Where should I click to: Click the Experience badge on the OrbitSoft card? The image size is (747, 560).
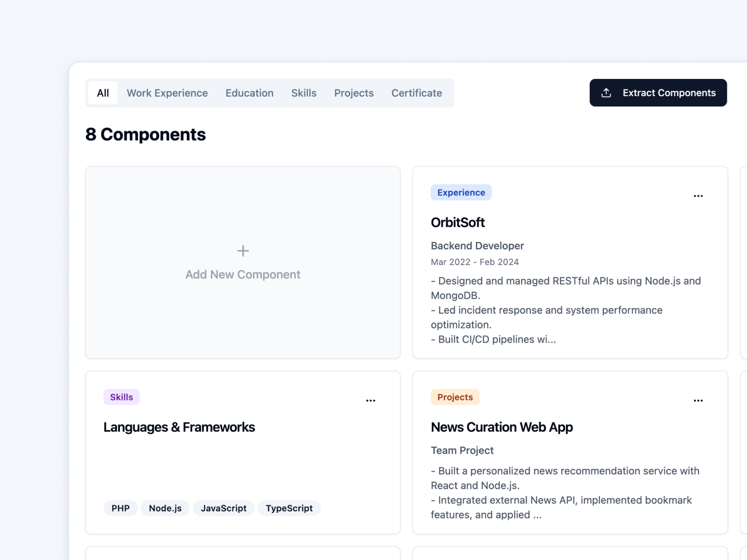coord(461,192)
